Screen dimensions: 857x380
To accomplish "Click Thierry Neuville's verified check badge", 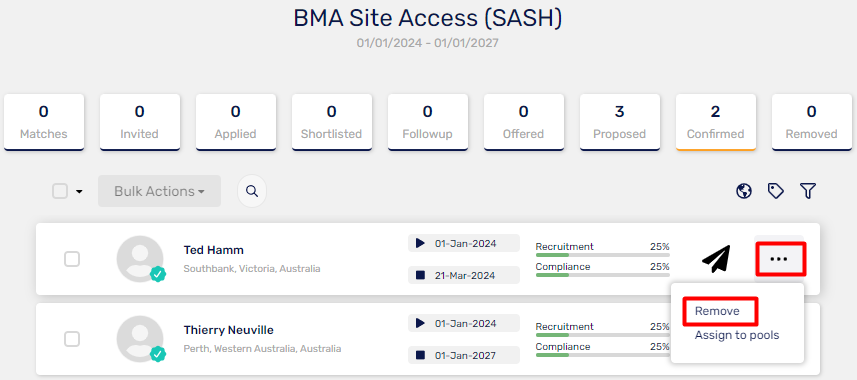I will coord(158,354).
